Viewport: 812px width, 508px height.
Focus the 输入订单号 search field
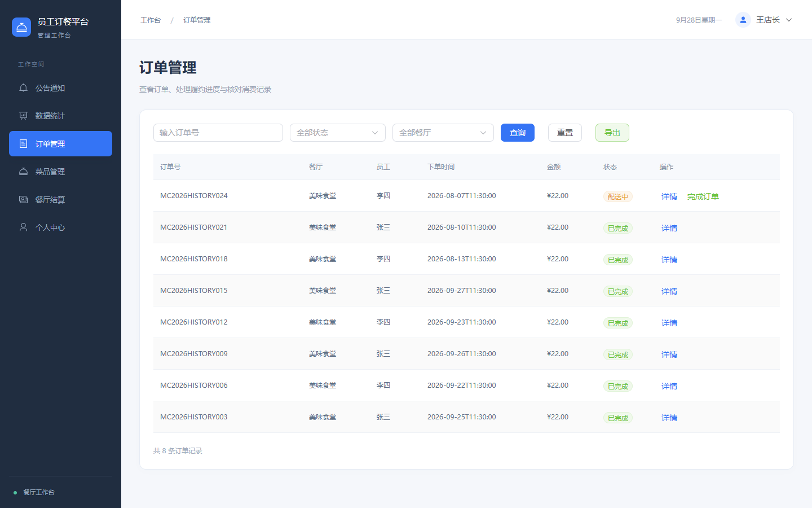(218, 133)
